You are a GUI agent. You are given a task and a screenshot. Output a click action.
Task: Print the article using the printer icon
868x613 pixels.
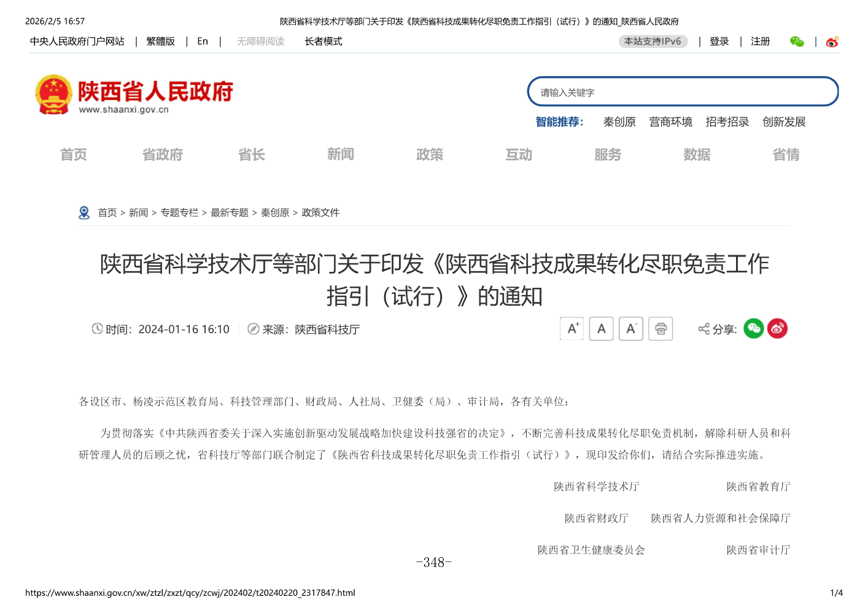[661, 328]
